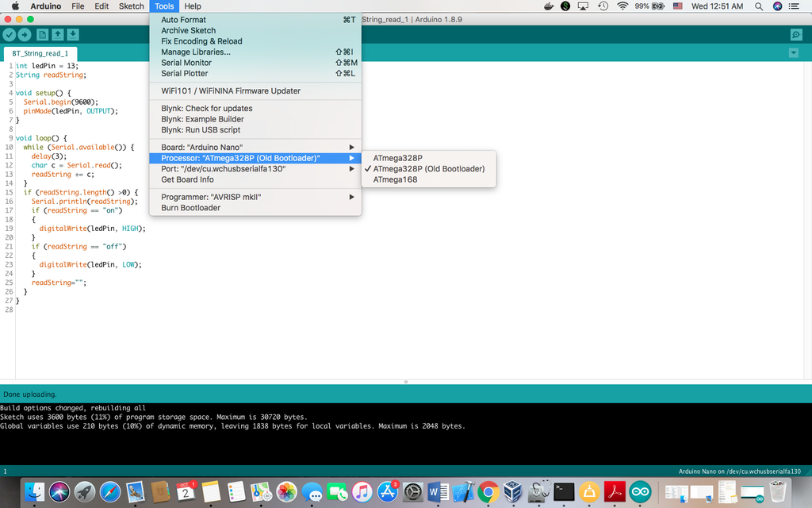
Task: Expand the Port: /dev/cu.wchusbserialfa130 submenu
Action: click(255, 169)
